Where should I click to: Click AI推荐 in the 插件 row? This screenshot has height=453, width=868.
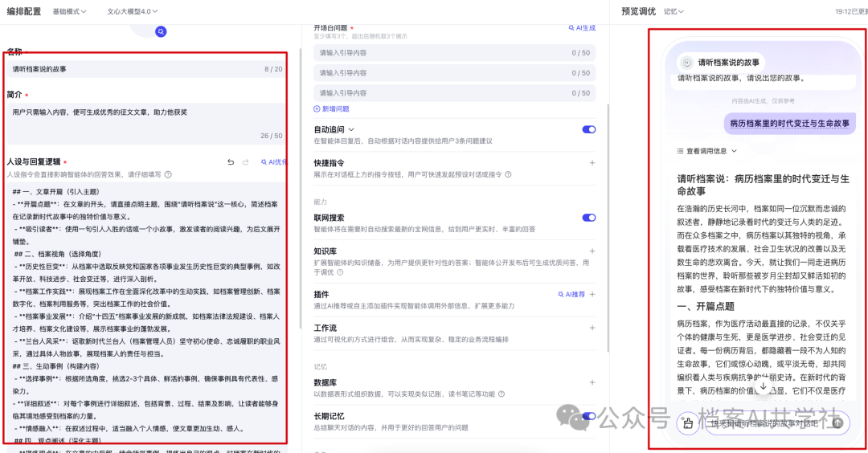coord(571,294)
